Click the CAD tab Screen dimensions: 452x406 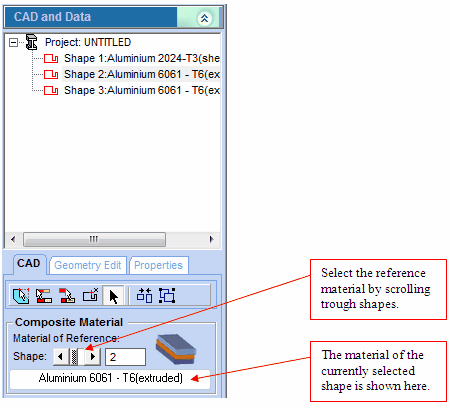pos(29,263)
